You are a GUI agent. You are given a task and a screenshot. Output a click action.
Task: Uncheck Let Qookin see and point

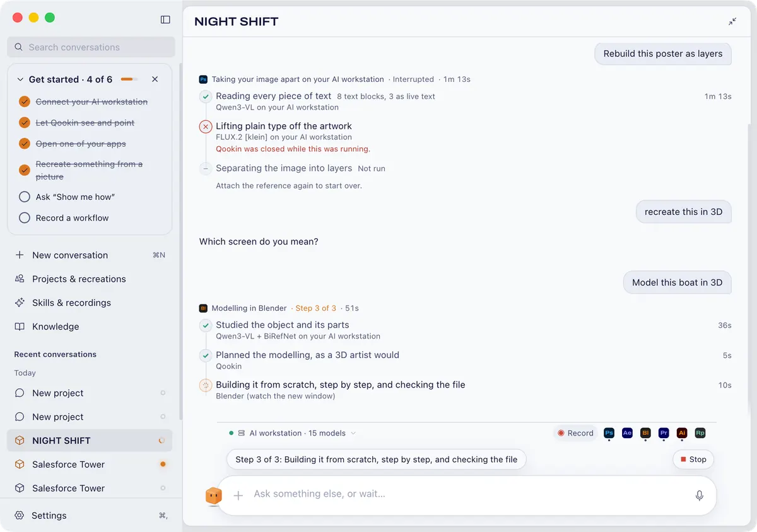25,122
